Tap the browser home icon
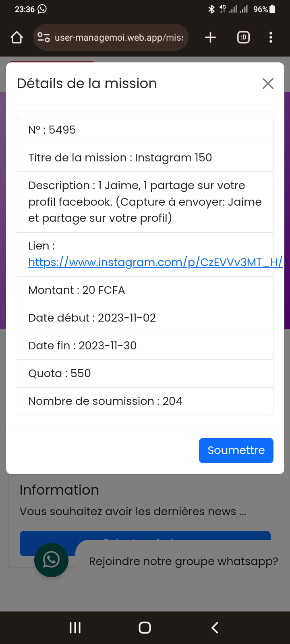The width and height of the screenshot is (290, 644). [17, 37]
